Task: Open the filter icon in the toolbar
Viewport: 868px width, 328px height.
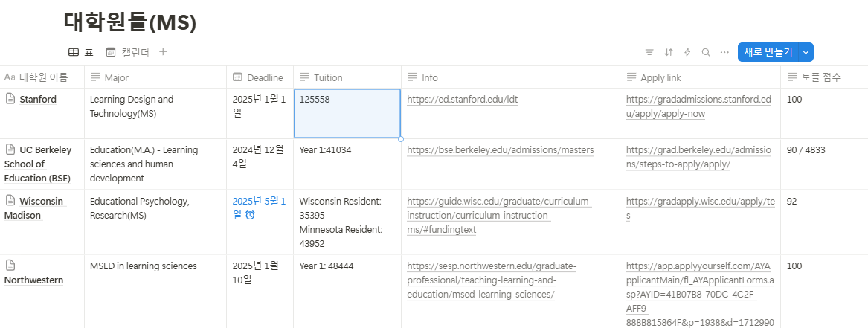Action: 649,52
